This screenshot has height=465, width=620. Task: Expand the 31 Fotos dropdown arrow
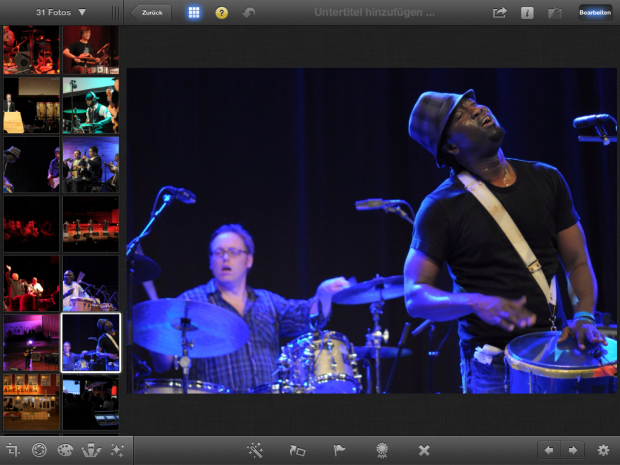pos(82,12)
